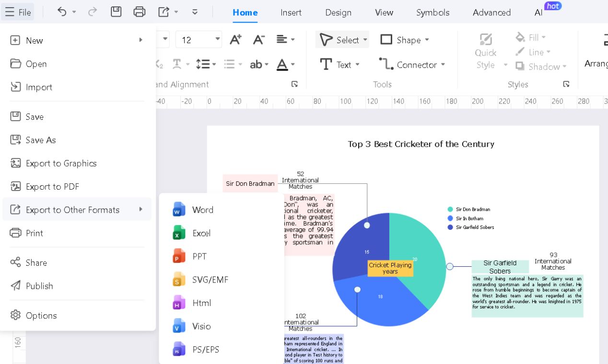Export the diagram to PPT format
This screenshot has height=364, width=608.
(222, 256)
